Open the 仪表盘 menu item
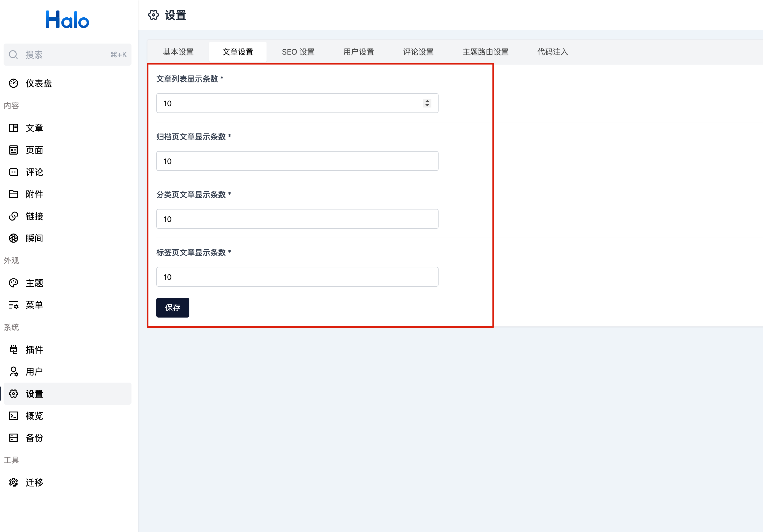This screenshot has width=763, height=532. (68, 83)
